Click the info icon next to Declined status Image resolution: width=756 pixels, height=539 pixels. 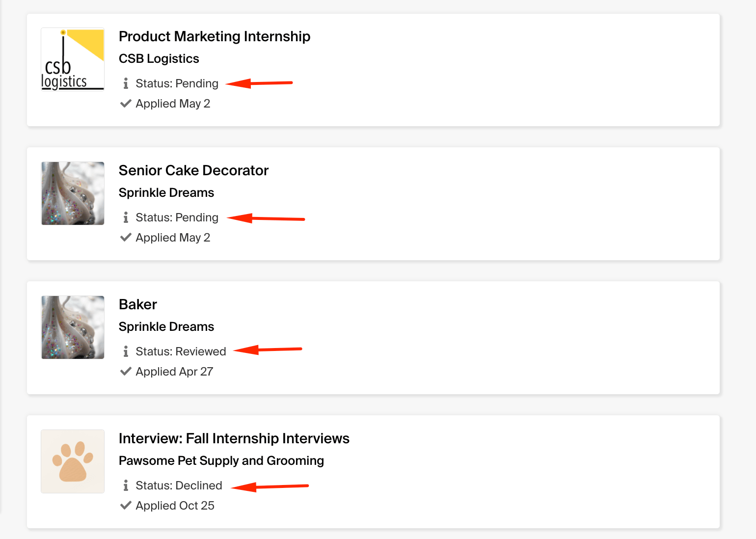tap(127, 485)
